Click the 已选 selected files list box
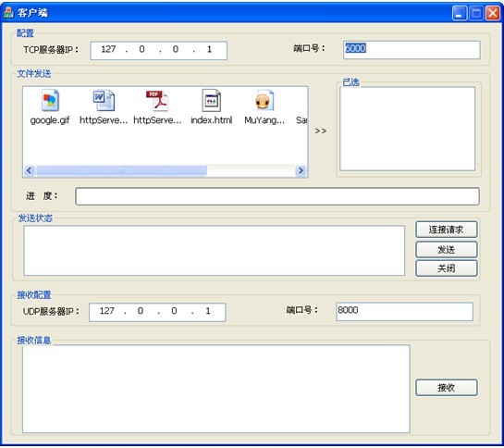 (407, 129)
